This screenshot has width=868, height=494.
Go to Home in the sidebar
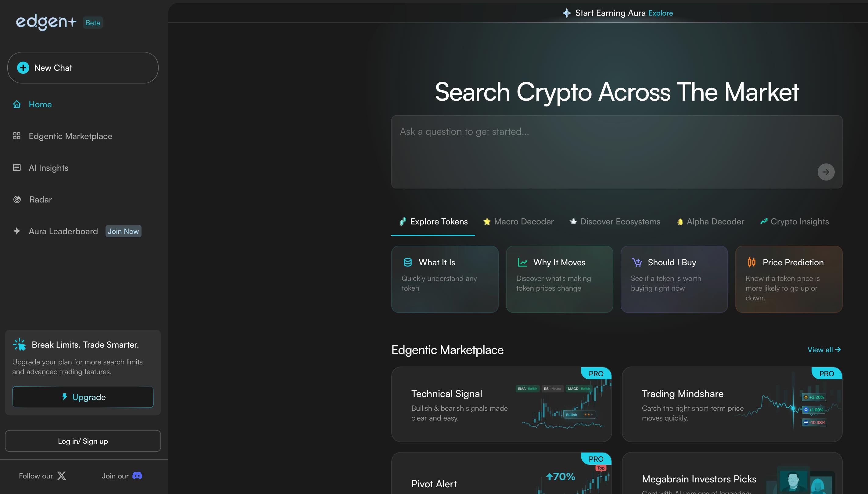click(40, 105)
